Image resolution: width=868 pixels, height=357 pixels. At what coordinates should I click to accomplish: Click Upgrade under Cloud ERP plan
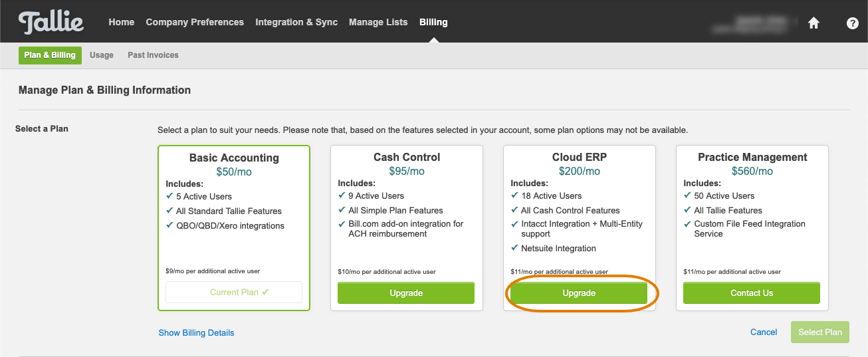579,293
